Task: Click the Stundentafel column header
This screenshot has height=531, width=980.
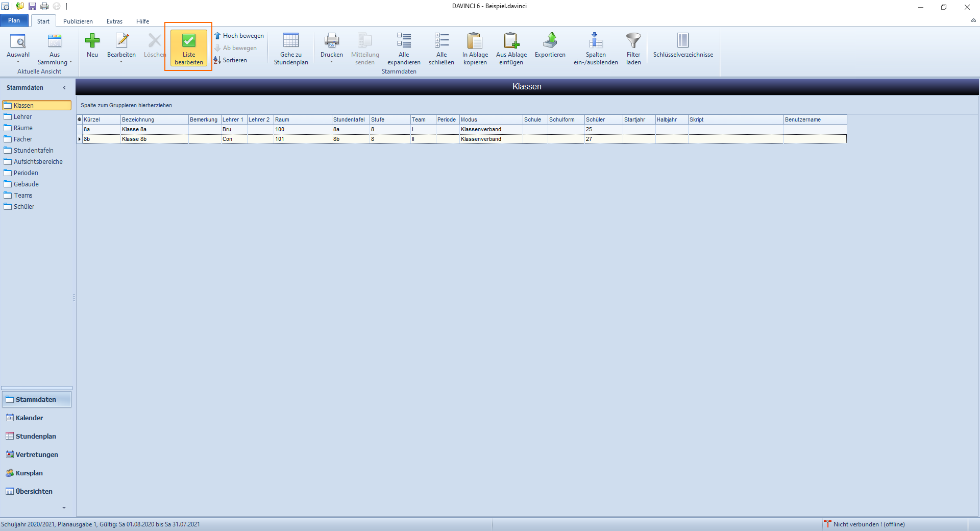Action: tap(351, 119)
